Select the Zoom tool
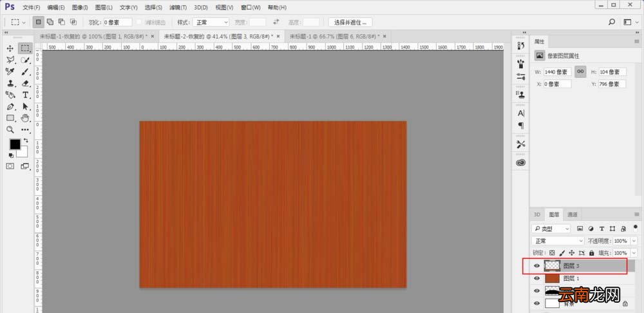 pos(10,130)
